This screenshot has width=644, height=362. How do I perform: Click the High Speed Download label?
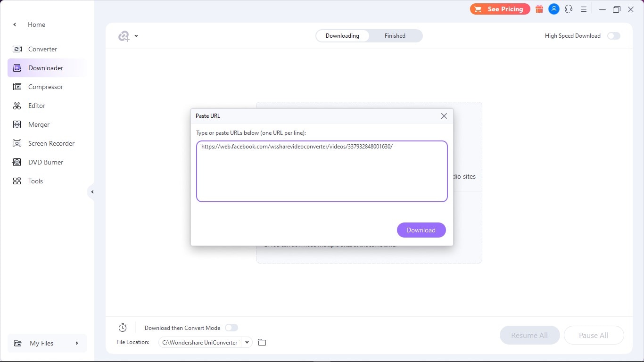coord(573,36)
